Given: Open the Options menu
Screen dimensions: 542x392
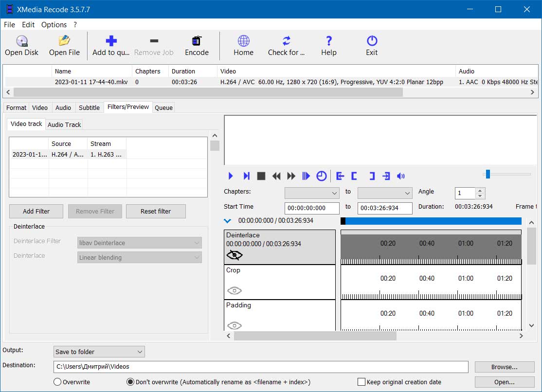Looking at the screenshot, I should (54, 24).
